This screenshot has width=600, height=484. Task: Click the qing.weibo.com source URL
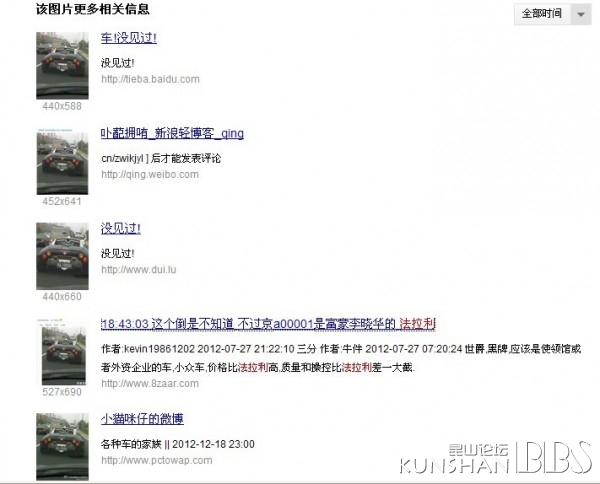point(150,174)
